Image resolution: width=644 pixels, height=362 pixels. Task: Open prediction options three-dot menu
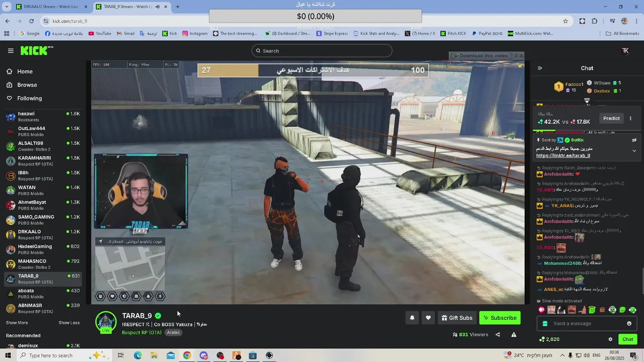click(630, 119)
